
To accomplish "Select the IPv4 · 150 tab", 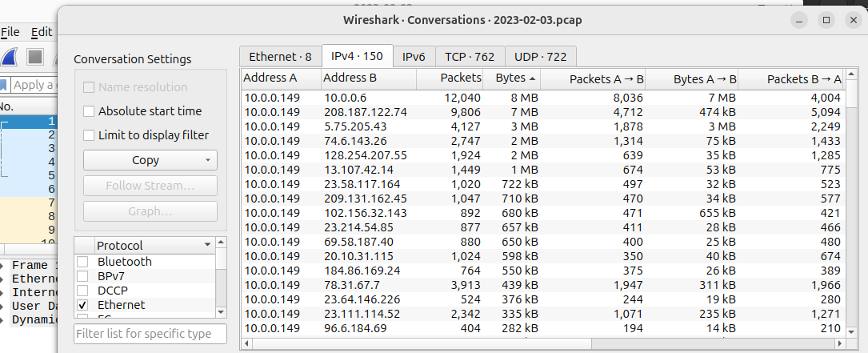I will (357, 56).
